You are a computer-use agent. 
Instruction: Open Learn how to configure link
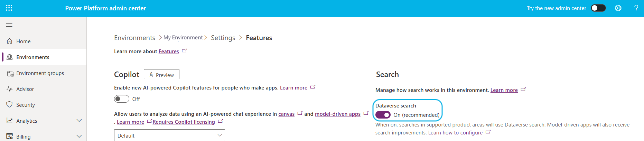pos(455,133)
